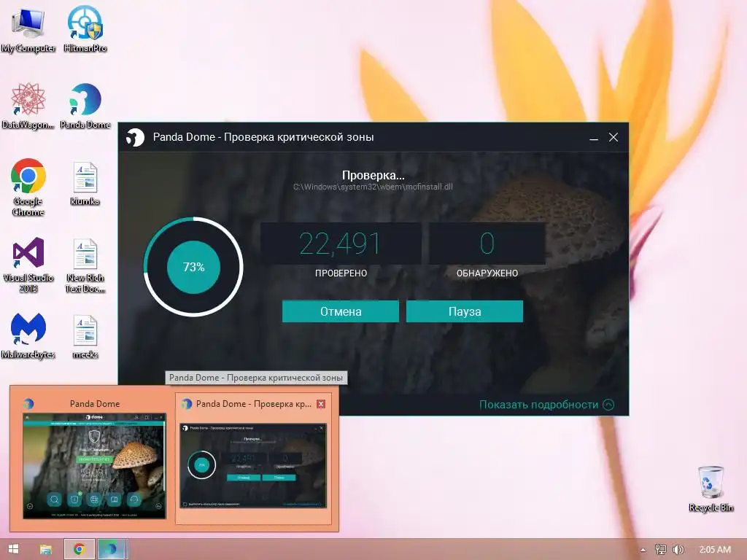747x560 pixels.
Task: Select the New Rich Text Document file icon
Action: coord(85,265)
